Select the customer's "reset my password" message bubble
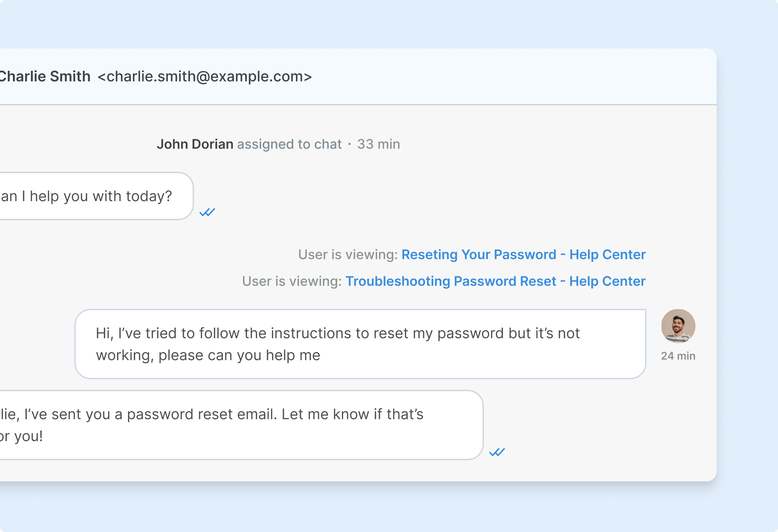Screen dimensions: 778x532 tap(360, 344)
